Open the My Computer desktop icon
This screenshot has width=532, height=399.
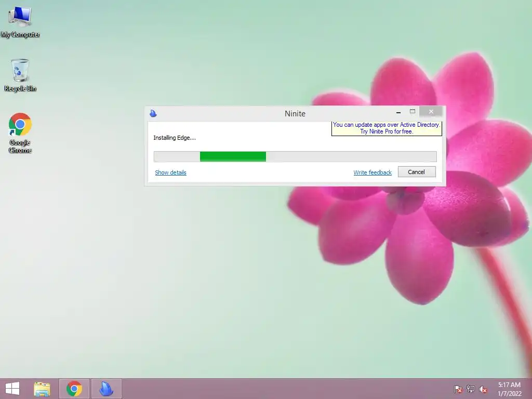(20, 22)
